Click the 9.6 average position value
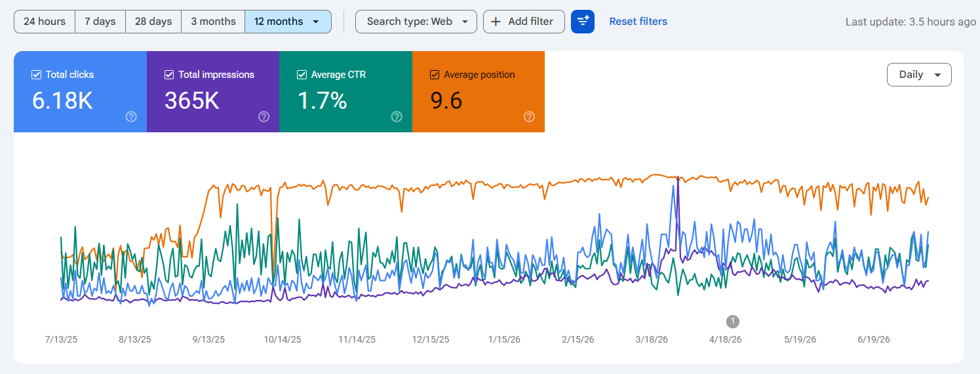The height and width of the screenshot is (374, 980). click(x=446, y=101)
